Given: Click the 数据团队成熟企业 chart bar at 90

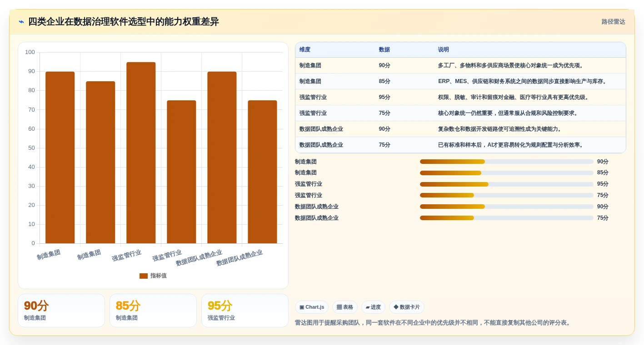Looking at the screenshot, I should click(222, 158).
